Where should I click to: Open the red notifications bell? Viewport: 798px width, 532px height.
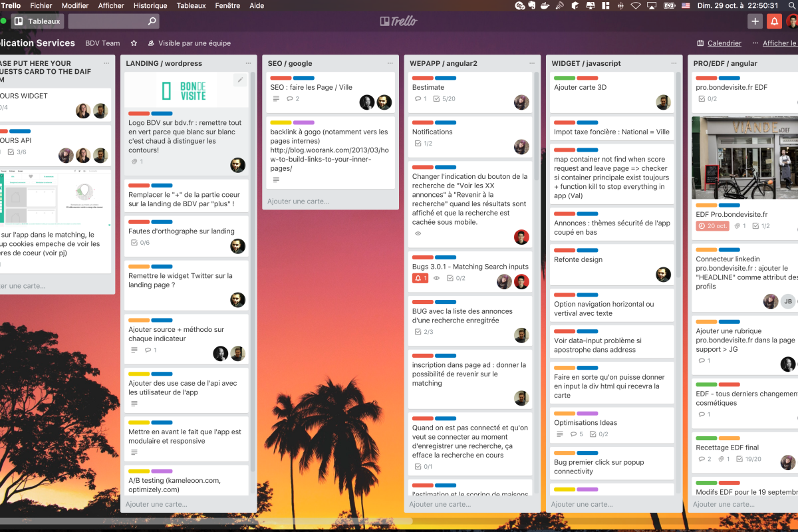click(774, 21)
